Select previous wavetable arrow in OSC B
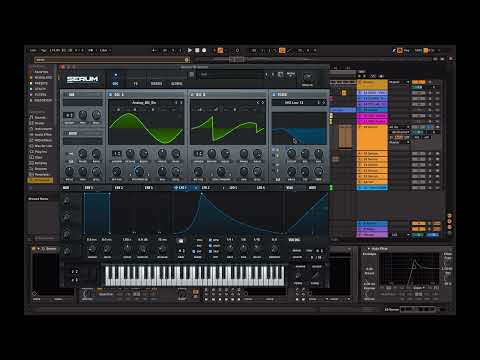This screenshot has width=480, height=360. (258, 102)
